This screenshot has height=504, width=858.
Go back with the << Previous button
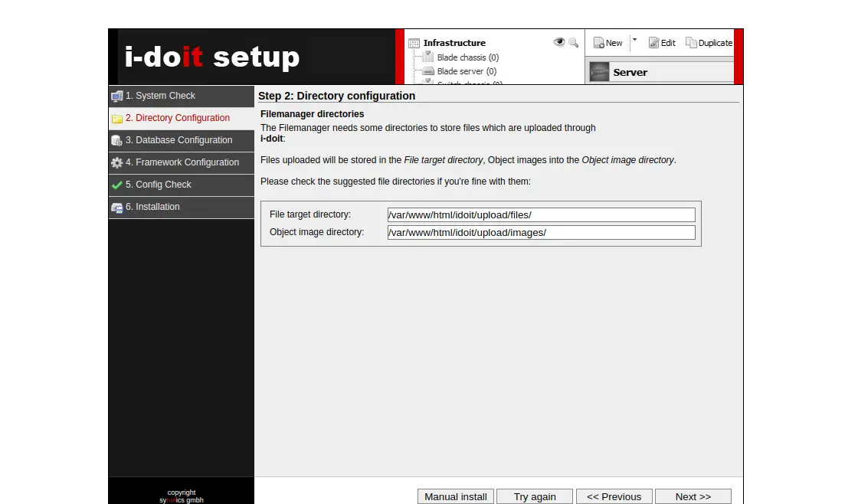(614, 496)
